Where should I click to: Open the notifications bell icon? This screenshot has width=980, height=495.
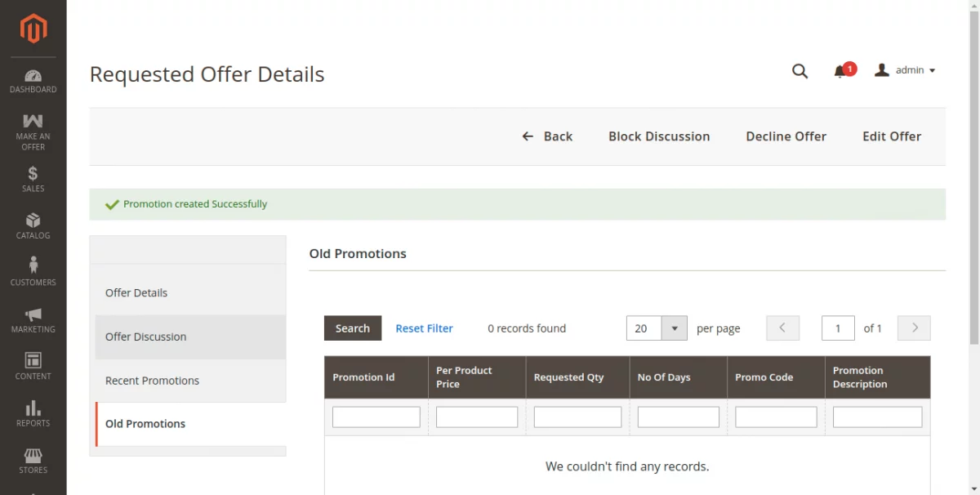[840, 71]
